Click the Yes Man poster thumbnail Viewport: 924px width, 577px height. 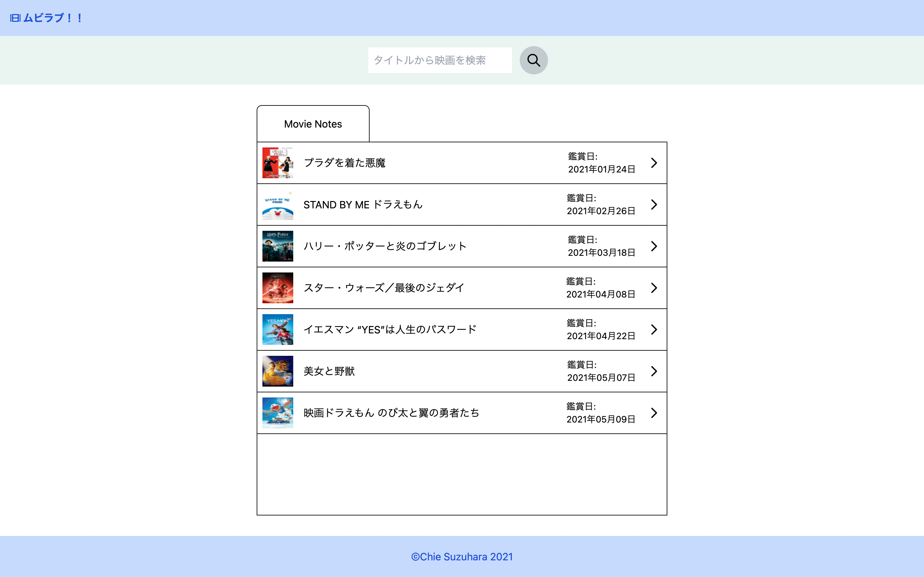click(x=278, y=329)
